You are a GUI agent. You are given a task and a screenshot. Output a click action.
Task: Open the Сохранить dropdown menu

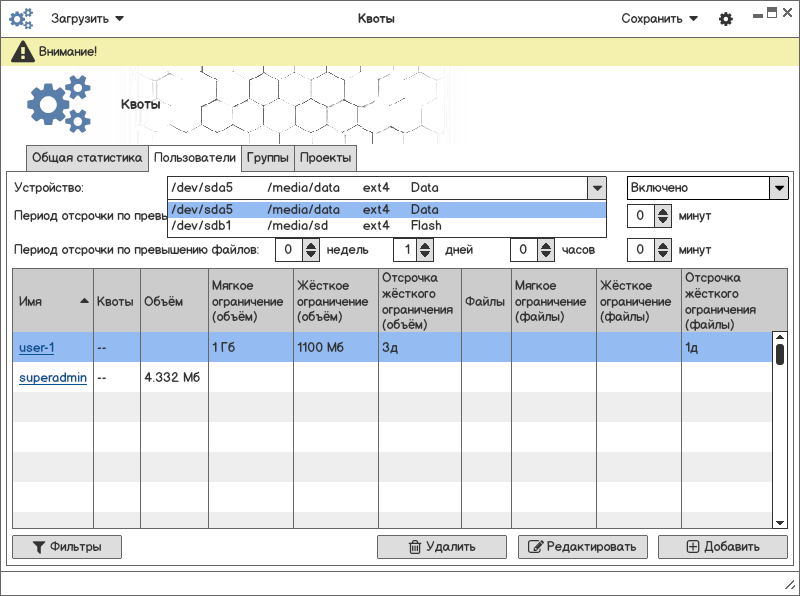click(x=659, y=19)
